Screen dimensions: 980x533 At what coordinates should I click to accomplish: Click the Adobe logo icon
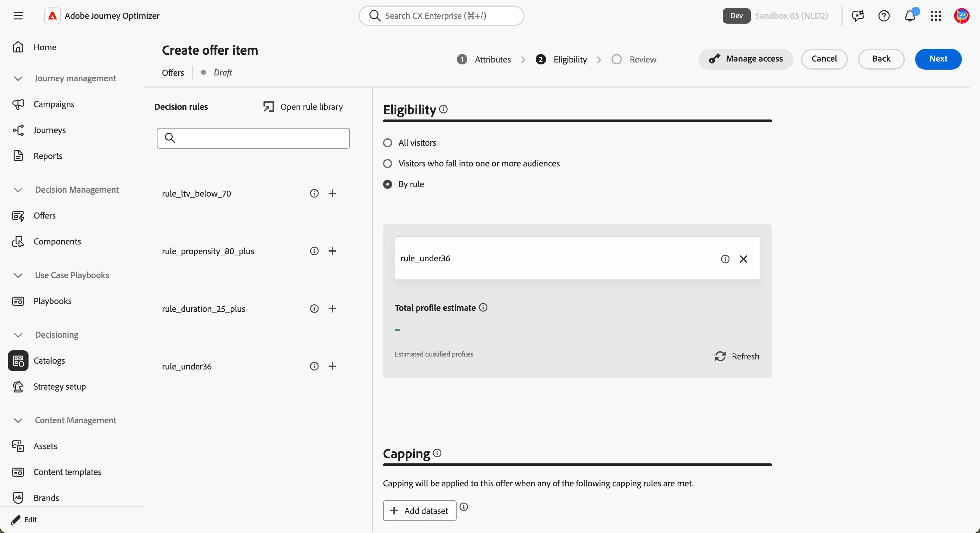coord(52,16)
